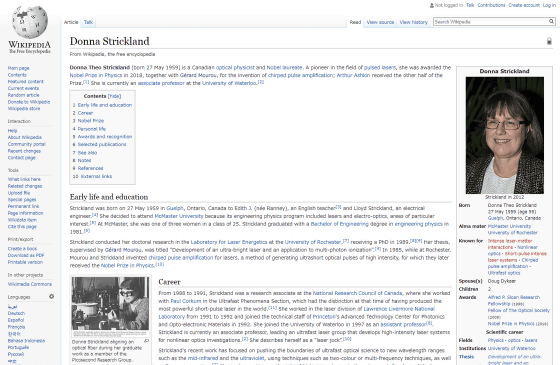The height and width of the screenshot is (365, 560).
Task: Open a Random article
Action: [24, 95]
